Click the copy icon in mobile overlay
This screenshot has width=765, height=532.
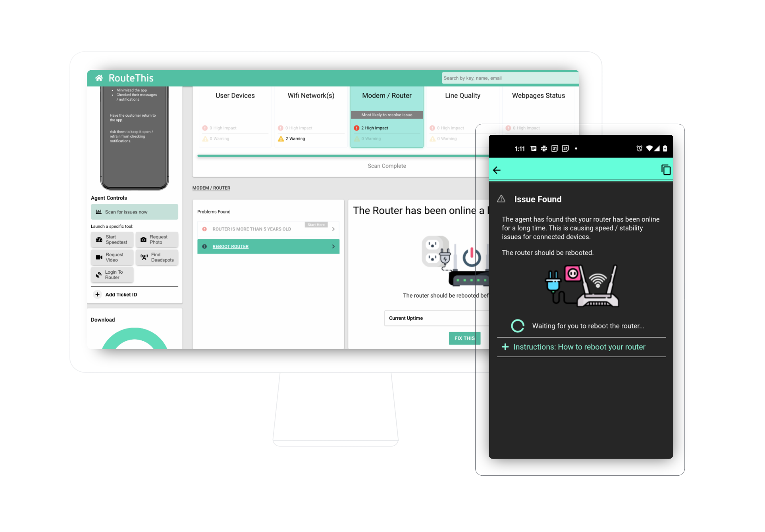(667, 169)
